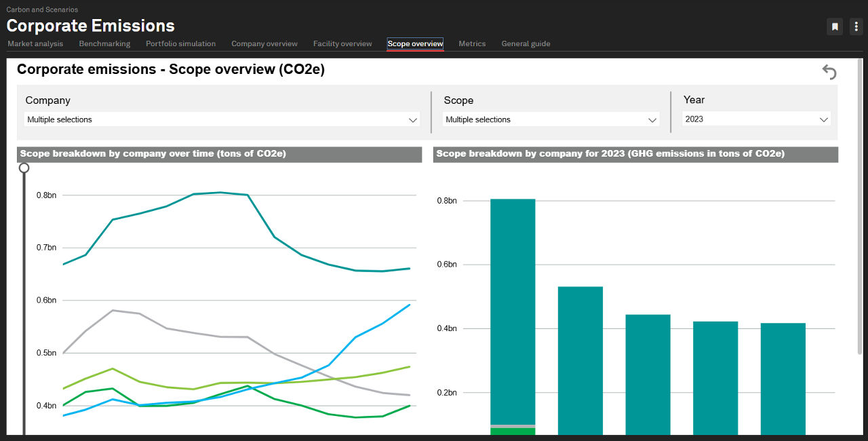Click the undo reset arrow icon

[x=829, y=72]
